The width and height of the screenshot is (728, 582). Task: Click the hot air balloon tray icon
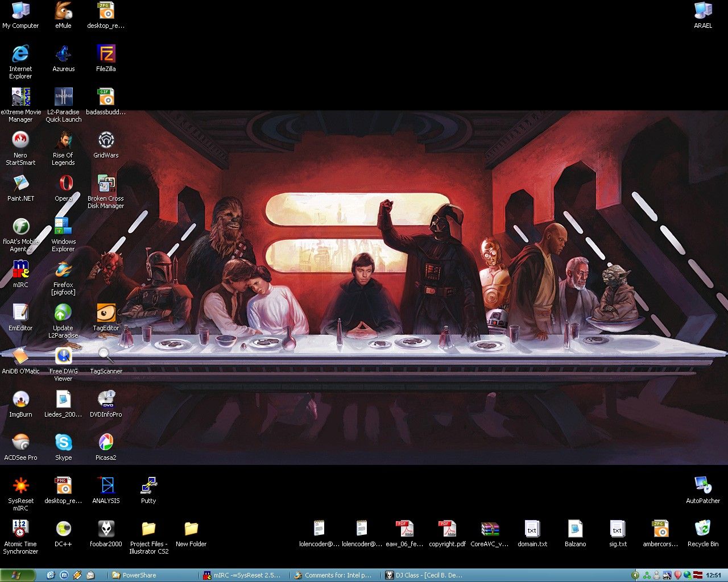click(x=677, y=575)
